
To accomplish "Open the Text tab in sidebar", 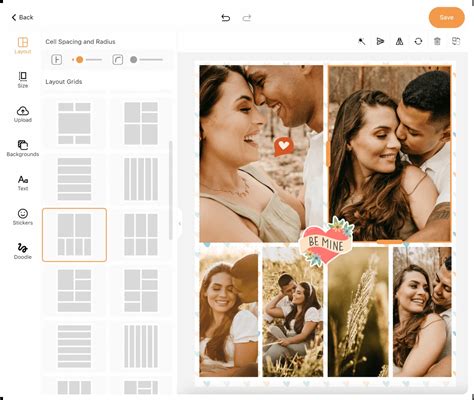I will [x=23, y=183].
